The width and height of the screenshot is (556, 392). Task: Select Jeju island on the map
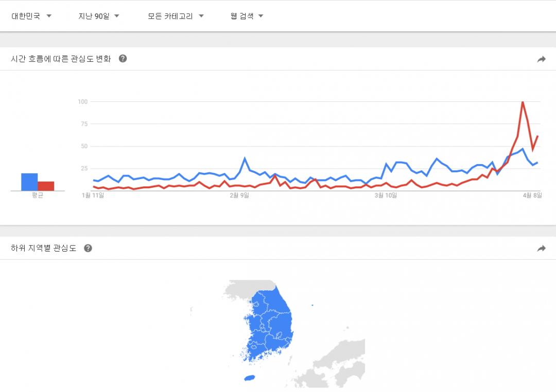click(x=249, y=378)
